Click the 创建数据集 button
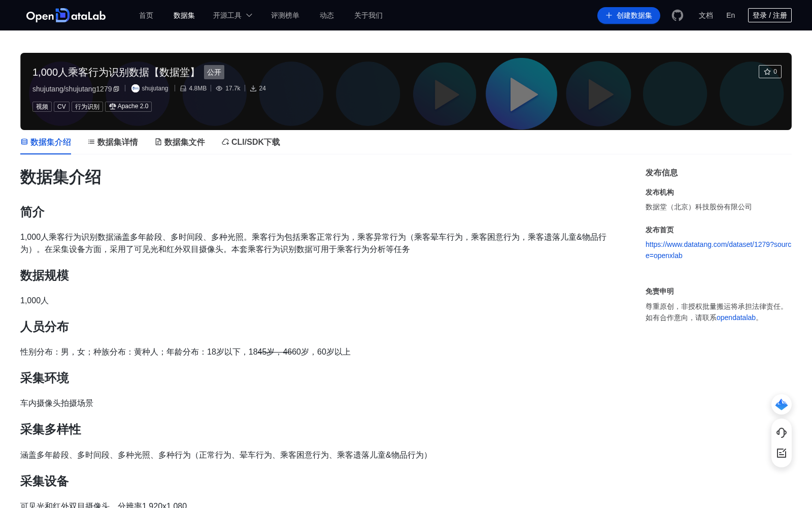This screenshot has width=812, height=508. point(629,15)
